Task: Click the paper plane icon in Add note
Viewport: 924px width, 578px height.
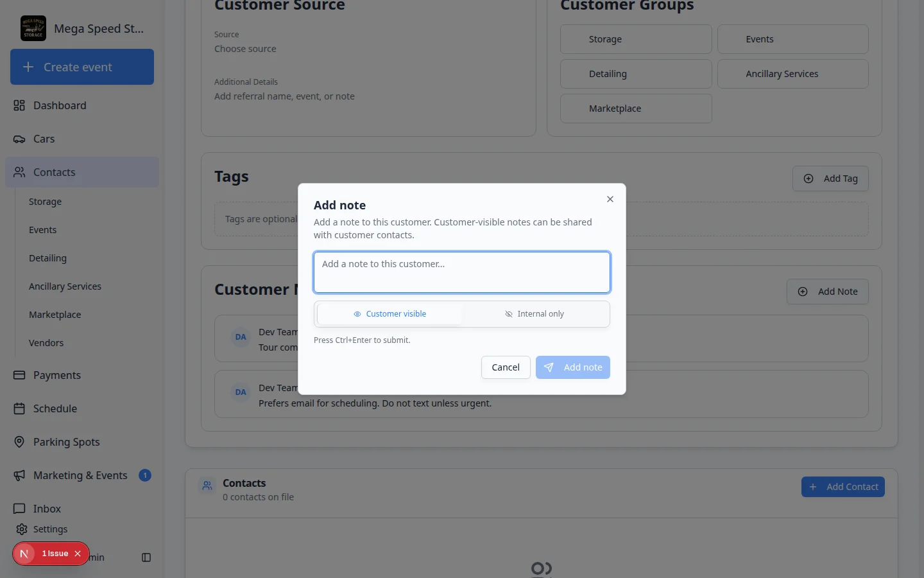Action: (549, 367)
